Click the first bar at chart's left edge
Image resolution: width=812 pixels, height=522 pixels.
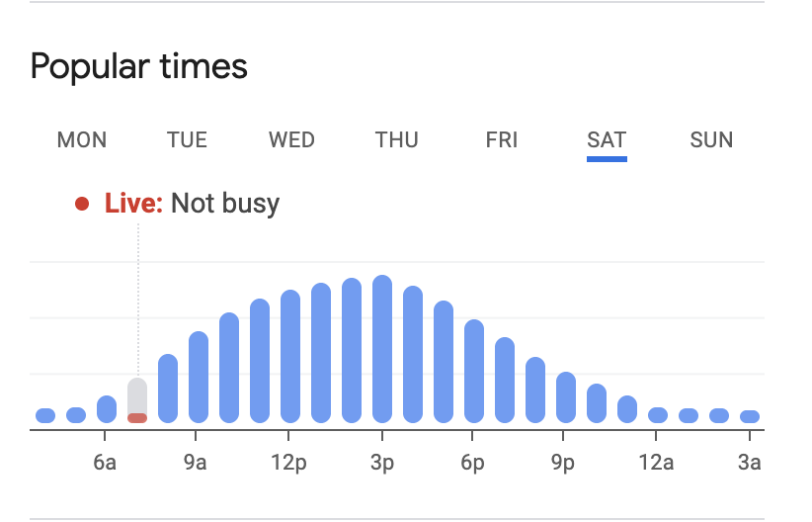tap(45, 415)
